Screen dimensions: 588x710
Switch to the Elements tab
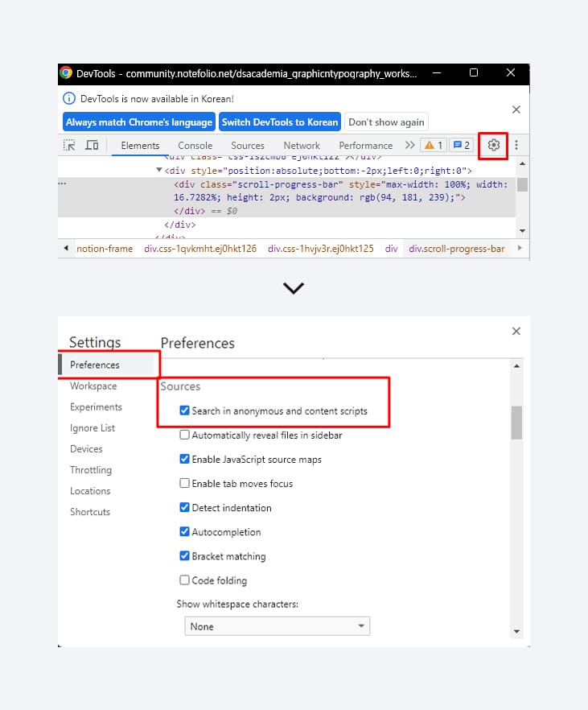tap(140, 146)
